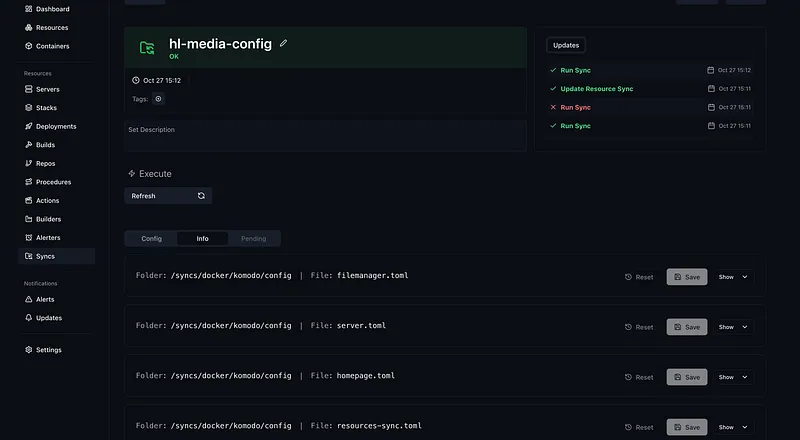The height and width of the screenshot is (440, 800).
Task: Click the Refresh execute button
Action: (168, 196)
